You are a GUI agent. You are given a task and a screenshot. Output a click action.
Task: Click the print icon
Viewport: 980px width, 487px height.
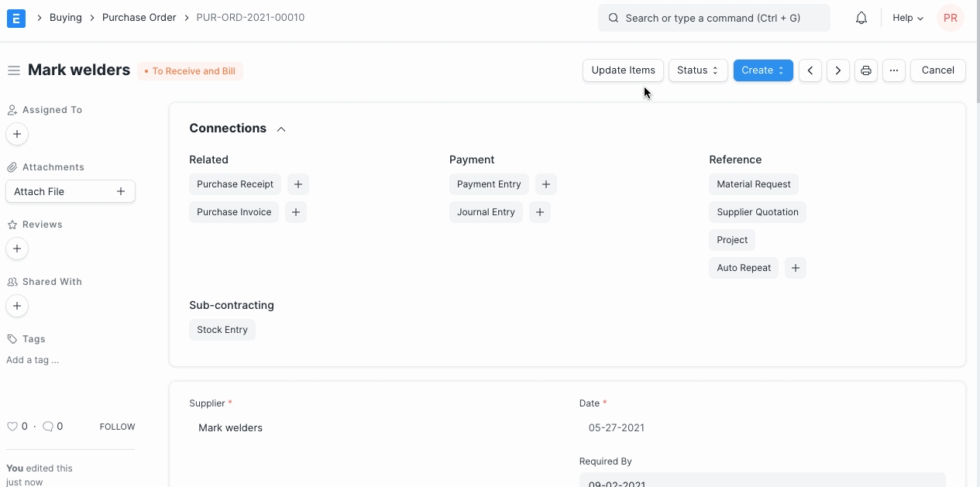point(865,70)
